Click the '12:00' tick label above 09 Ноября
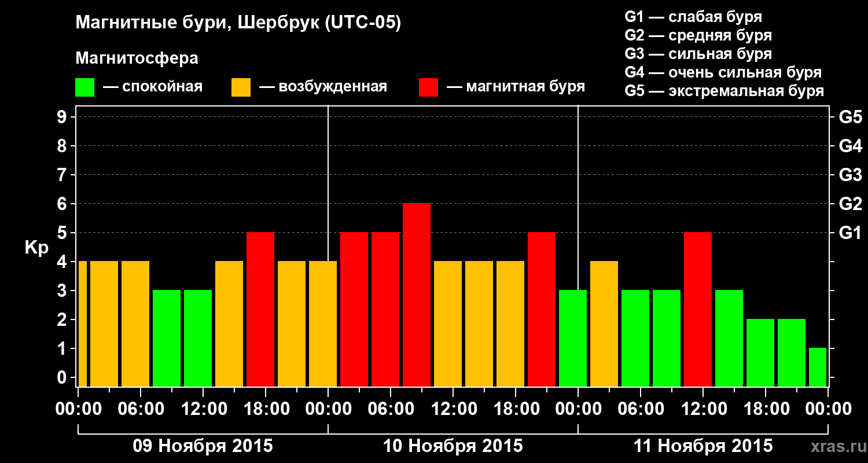868x463 pixels. (x=205, y=409)
